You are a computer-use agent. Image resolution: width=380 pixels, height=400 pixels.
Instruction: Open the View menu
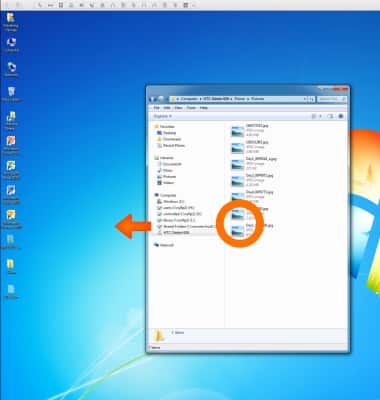[x=178, y=108]
